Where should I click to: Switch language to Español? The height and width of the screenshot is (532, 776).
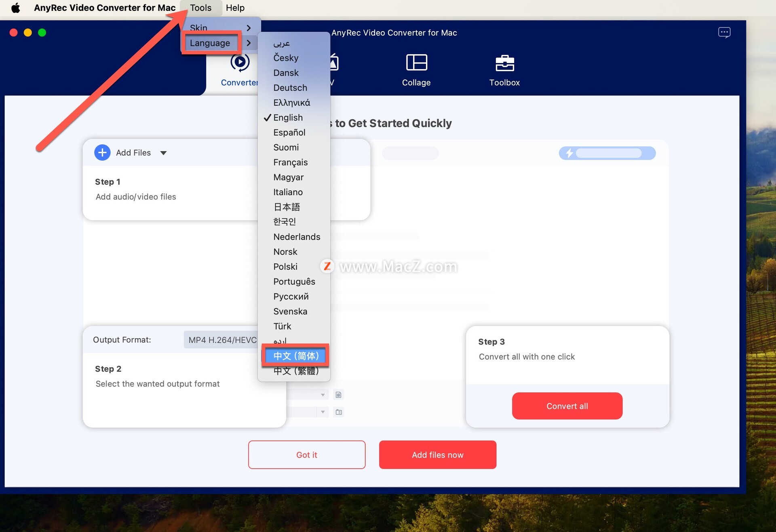(x=294, y=132)
